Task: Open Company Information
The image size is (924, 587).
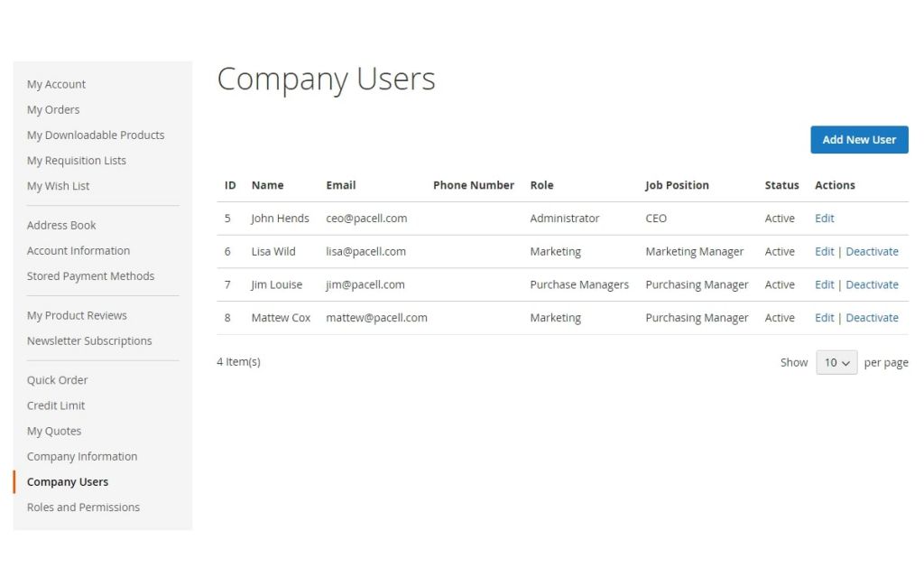Action: click(82, 457)
